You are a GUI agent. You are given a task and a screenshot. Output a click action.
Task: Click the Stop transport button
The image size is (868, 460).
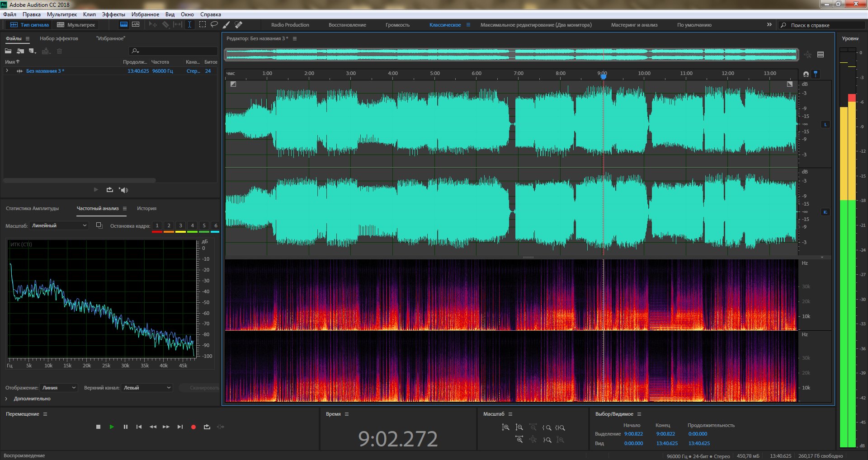point(98,427)
